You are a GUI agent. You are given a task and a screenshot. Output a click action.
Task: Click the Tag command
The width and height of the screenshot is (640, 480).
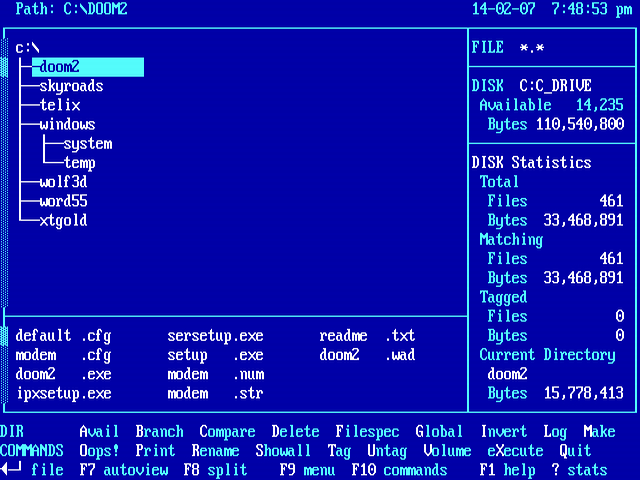coord(339,451)
